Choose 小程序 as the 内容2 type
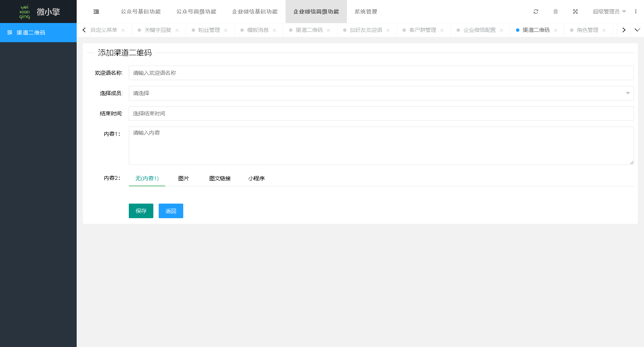This screenshot has width=644, height=347. (x=256, y=178)
